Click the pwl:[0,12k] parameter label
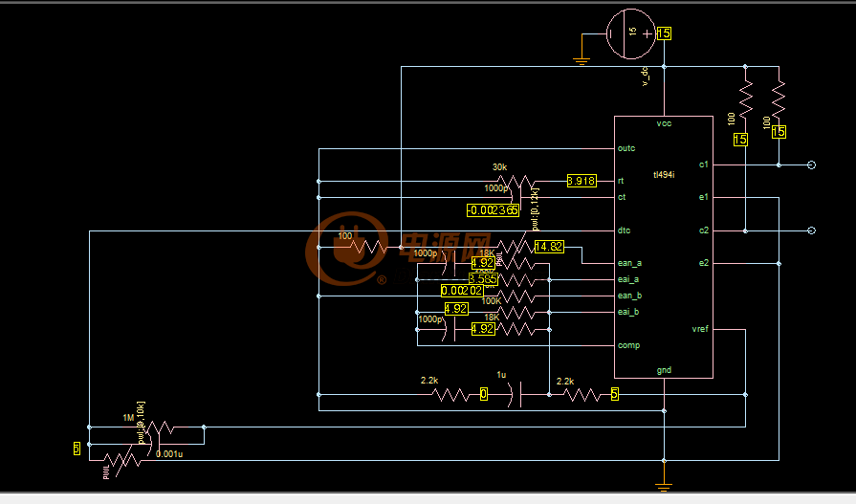The image size is (856, 504). click(535, 209)
